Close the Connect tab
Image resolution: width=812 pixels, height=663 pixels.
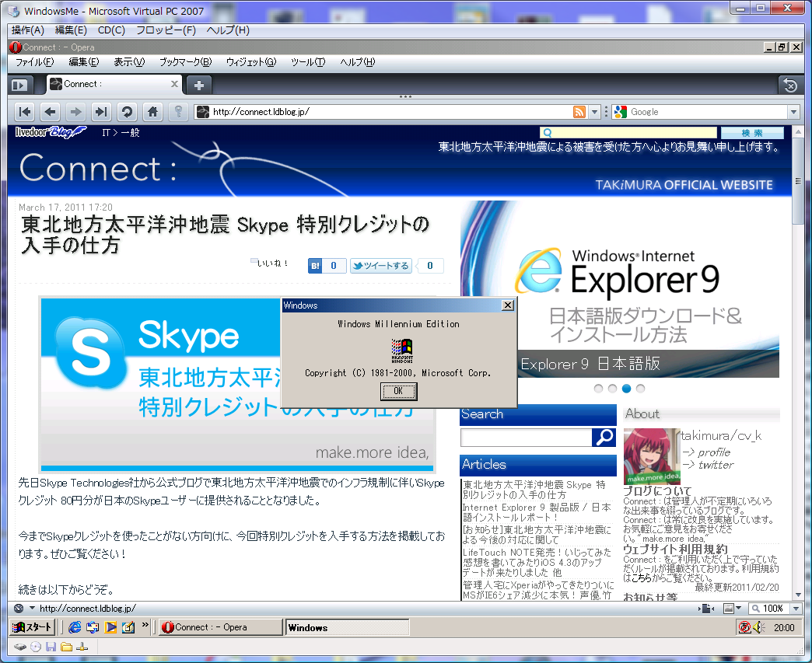pyautogui.click(x=174, y=84)
